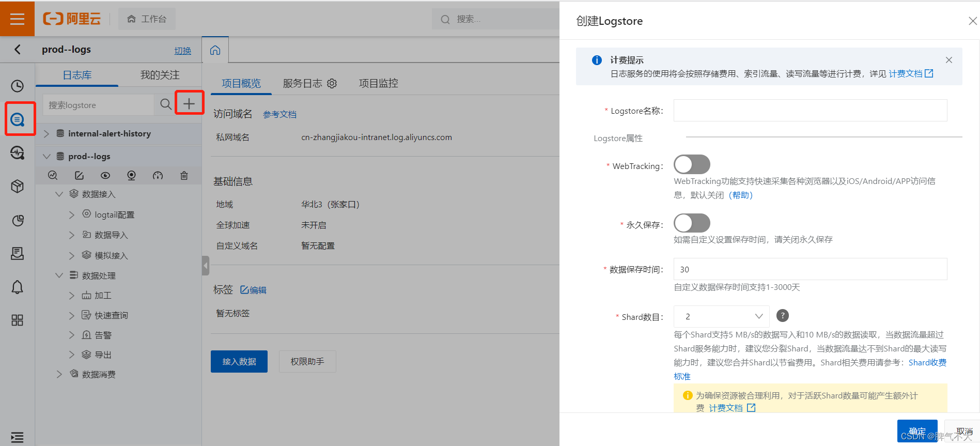Open the WebTracking 帮助 link
This screenshot has height=446, width=980.
click(740, 195)
